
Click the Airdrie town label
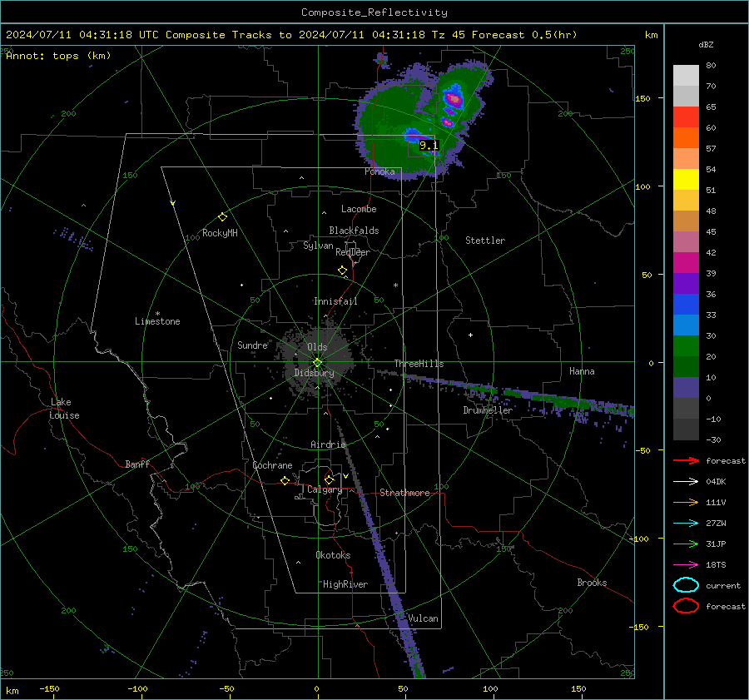tap(328, 444)
